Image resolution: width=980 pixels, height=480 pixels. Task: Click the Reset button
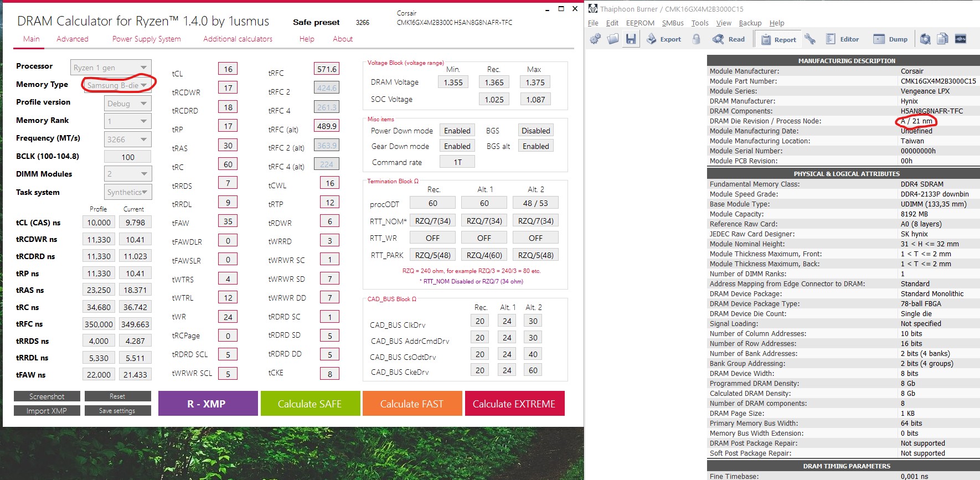pyautogui.click(x=117, y=396)
